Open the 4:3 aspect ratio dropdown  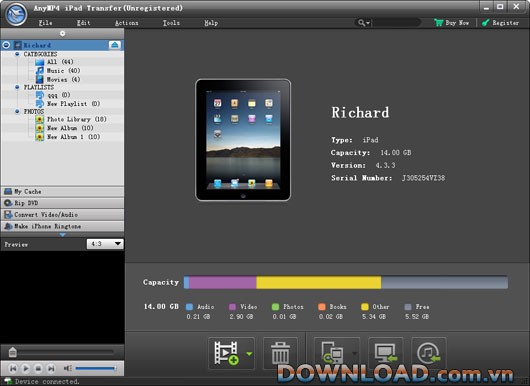point(105,244)
